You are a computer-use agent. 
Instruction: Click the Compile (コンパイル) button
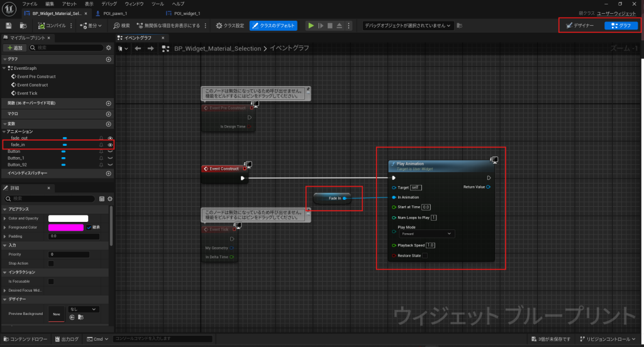53,26
